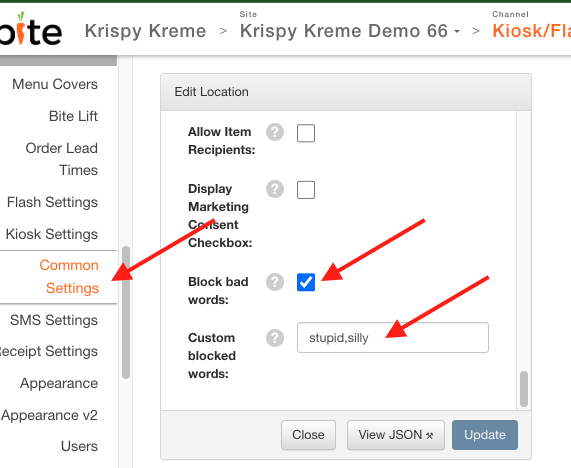Open help icon beside Block bad words

(275, 282)
